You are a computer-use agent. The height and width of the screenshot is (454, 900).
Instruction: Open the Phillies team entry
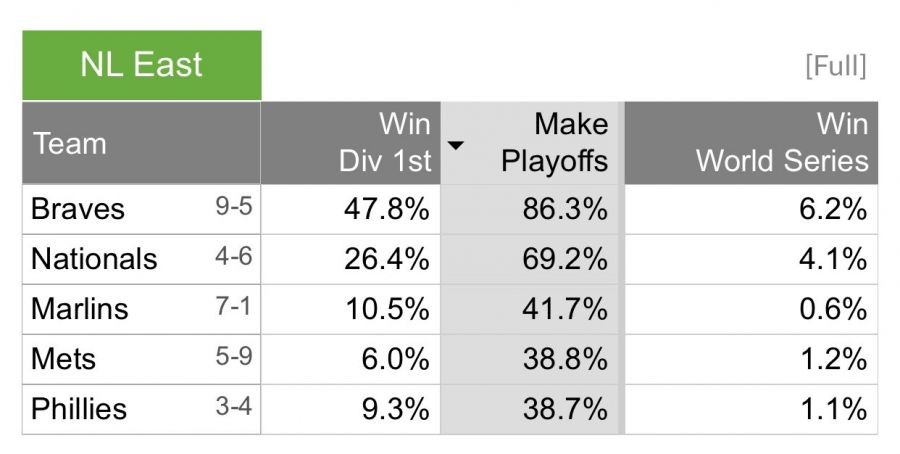tap(79, 409)
